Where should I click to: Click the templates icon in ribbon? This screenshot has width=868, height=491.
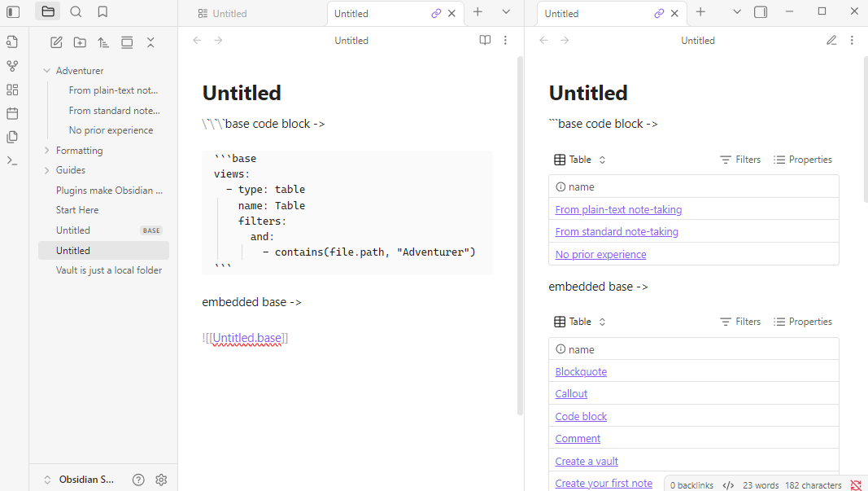(x=12, y=137)
